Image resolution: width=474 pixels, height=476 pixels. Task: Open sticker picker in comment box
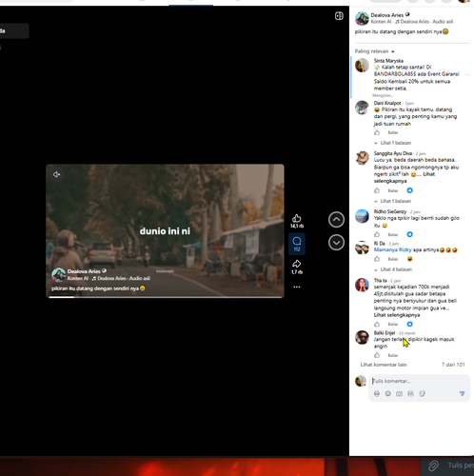pyautogui.click(x=422, y=394)
